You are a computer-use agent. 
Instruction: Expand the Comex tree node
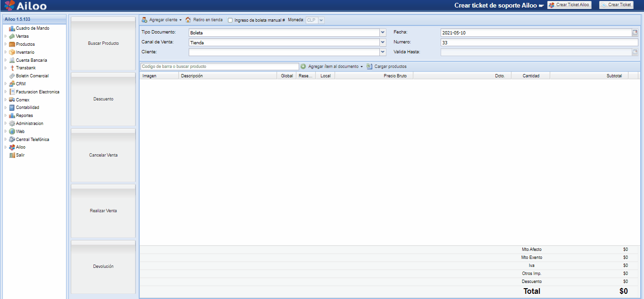pos(6,100)
